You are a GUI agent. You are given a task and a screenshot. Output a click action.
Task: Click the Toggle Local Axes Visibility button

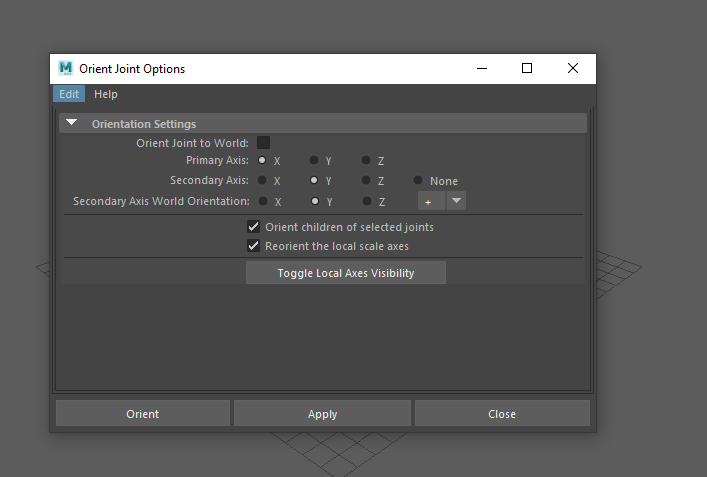click(345, 273)
